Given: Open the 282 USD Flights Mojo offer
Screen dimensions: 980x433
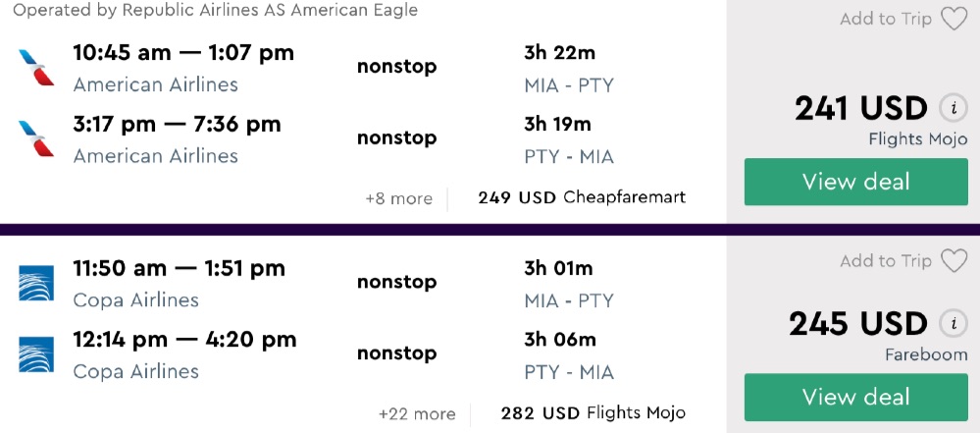Looking at the screenshot, I should (593, 412).
